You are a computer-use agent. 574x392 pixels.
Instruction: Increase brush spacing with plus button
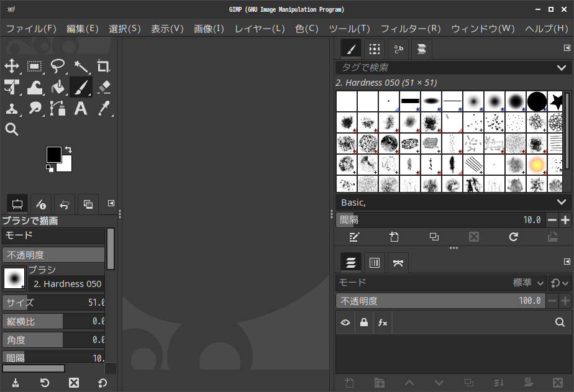click(565, 220)
